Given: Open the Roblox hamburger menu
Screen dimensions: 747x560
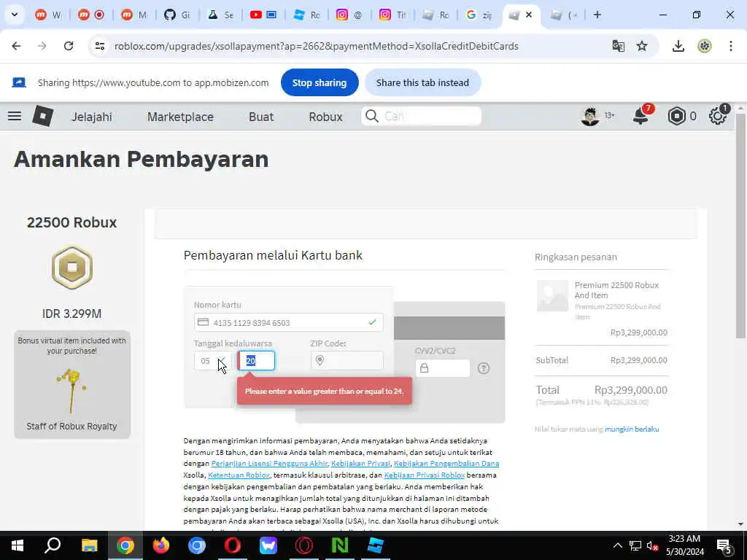Looking at the screenshot, I should click(x=15, y=116).
